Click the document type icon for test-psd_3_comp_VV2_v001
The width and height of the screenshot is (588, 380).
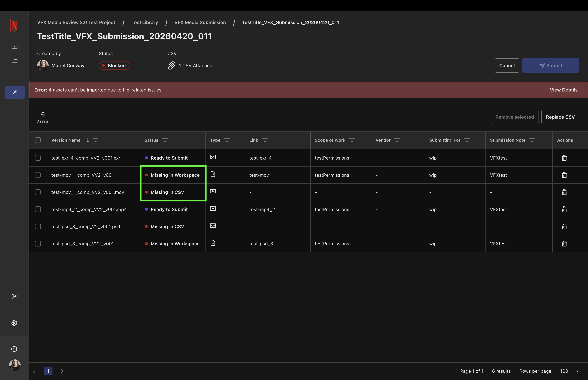pos(213,243)
